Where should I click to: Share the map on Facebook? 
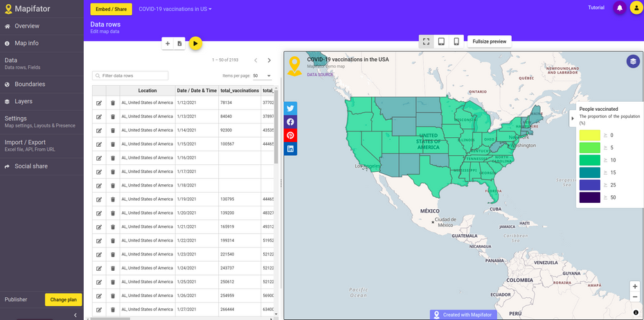pos(290,122)
